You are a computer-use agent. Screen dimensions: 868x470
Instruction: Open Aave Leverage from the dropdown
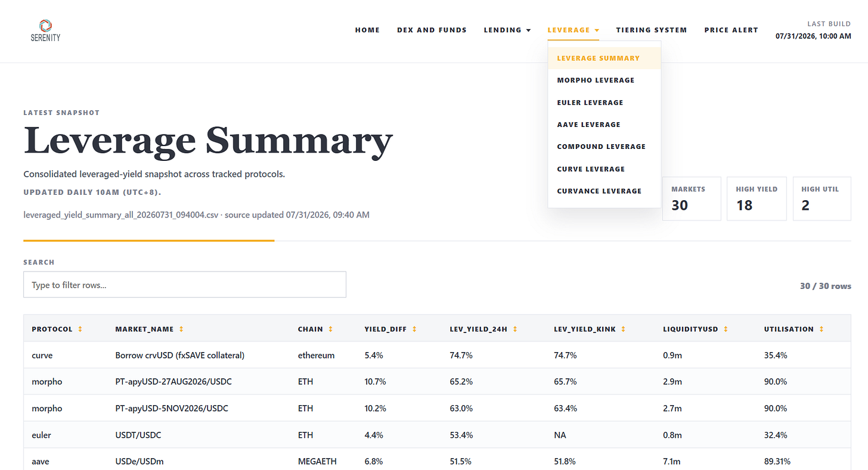[x=604, y=124]
